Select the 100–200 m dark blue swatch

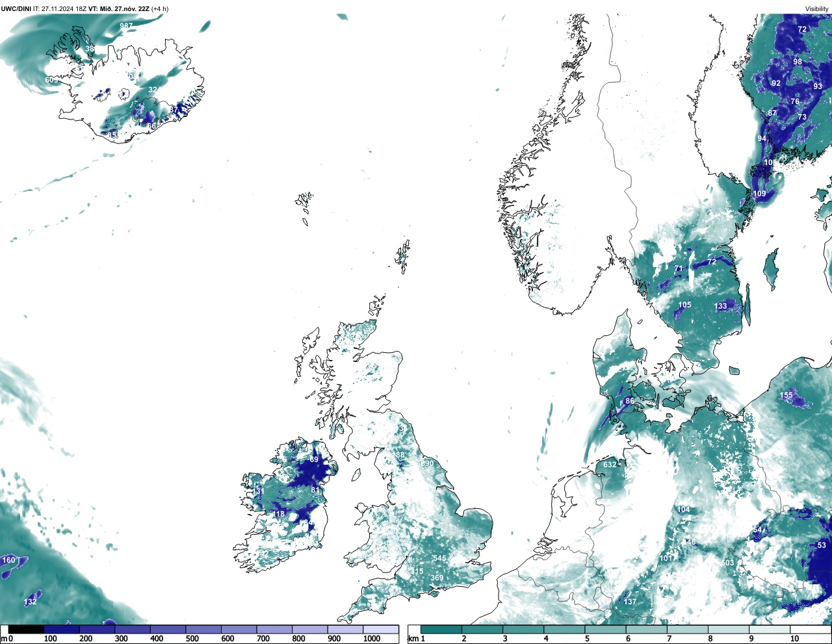[62, 629]
